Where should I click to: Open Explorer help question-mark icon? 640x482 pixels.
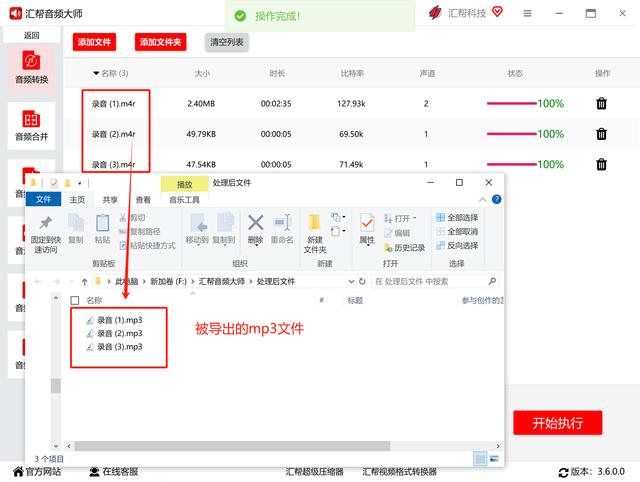pos(497,199)
